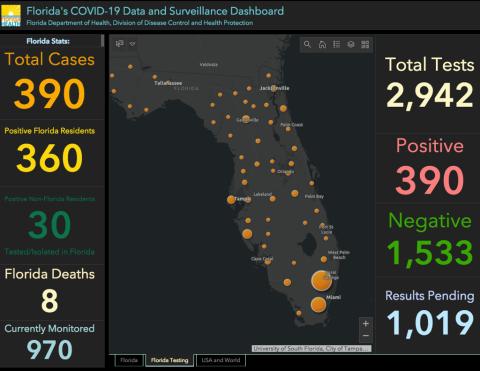The width and height of the screenshot is (480, 371).
Task: Click the 'Results Pending' label
Action: coord(430,296)
